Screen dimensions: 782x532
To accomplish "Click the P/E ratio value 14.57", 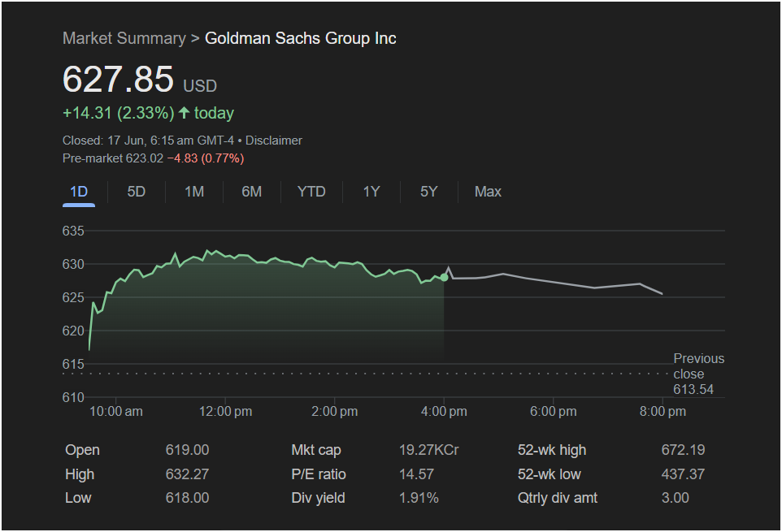I will click(x=416, y=474).
